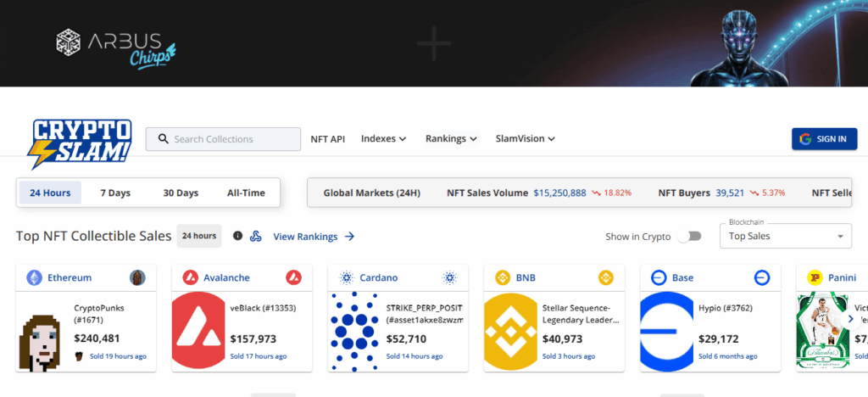Image resolution: width=868 pixels, height=397 pixels.
Task: Click the info icon beside 24 hours badge
Action: tap(237, 236)
